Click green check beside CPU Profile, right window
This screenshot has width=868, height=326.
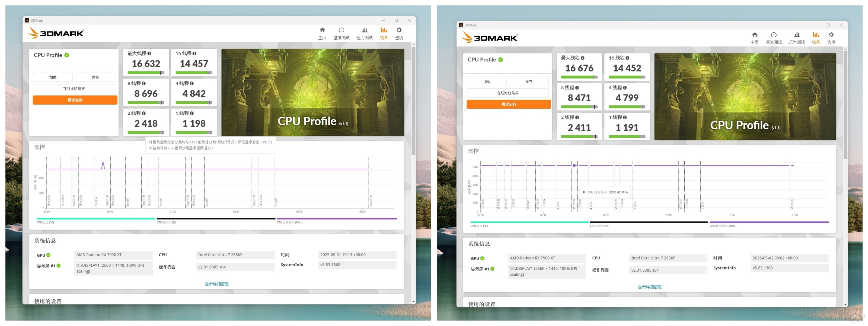(x=500, y=60)
